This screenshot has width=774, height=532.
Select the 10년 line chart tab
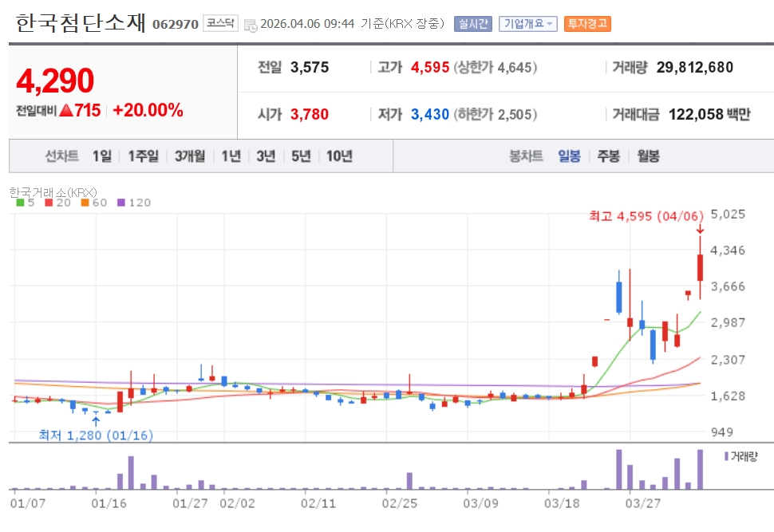tap(339, 156)
